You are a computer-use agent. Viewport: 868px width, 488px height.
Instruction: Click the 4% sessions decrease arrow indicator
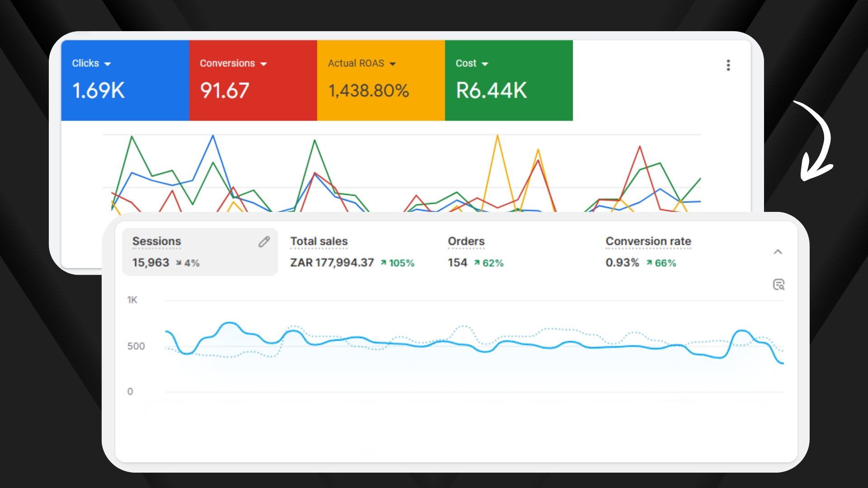pos(188,263)
